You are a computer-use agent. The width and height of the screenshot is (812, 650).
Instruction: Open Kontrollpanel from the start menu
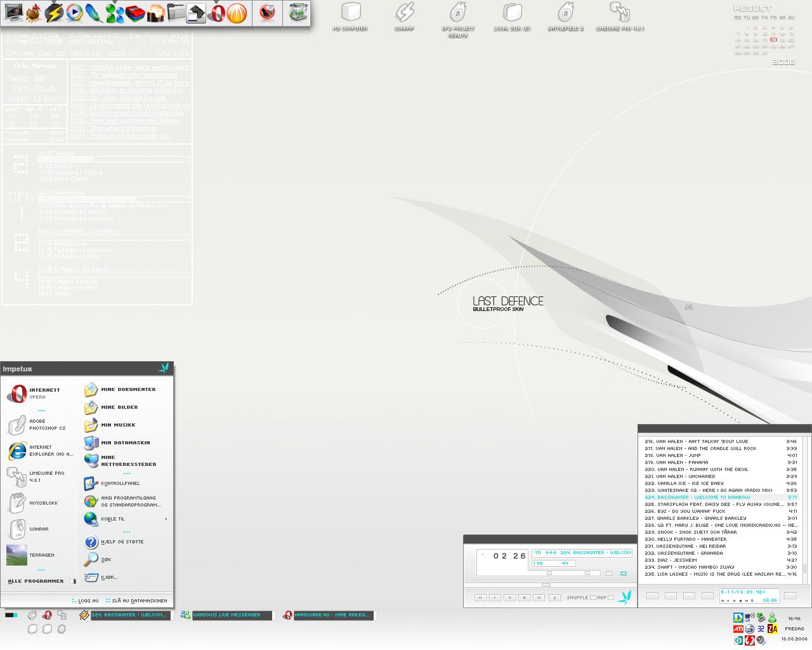pyautogui.click(x=120, y=483)
